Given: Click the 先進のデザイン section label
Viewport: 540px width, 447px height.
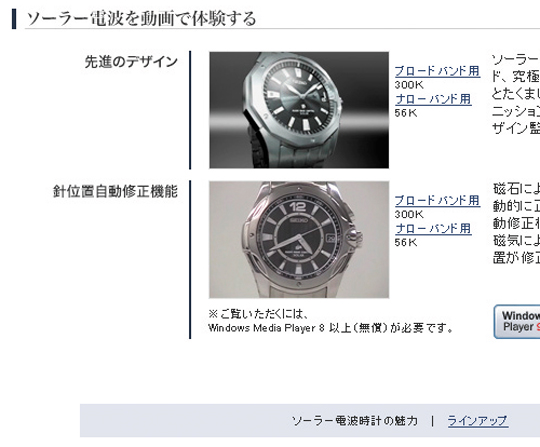Looking at the screenshot, I should 131,62.
